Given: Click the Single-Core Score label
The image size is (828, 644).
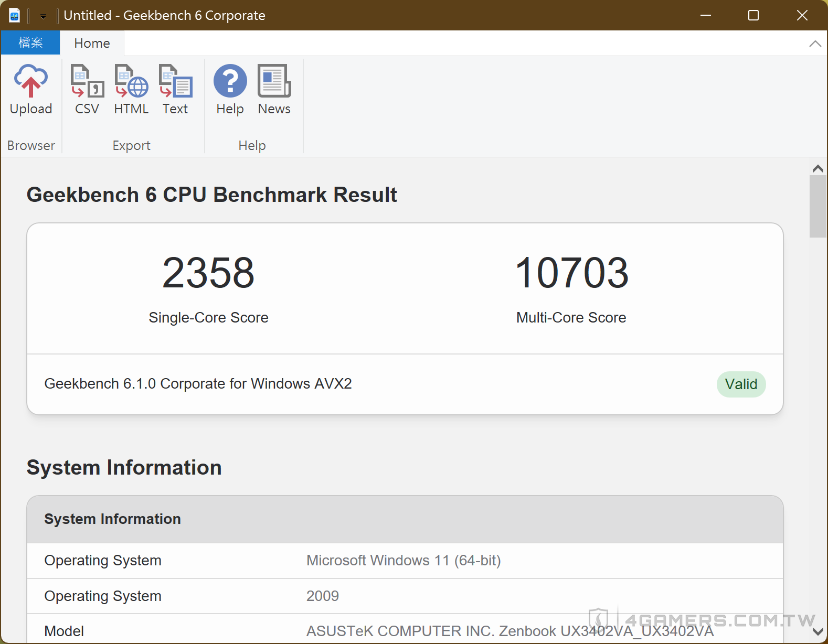Looking at the screenshot, I should [208, 317].
